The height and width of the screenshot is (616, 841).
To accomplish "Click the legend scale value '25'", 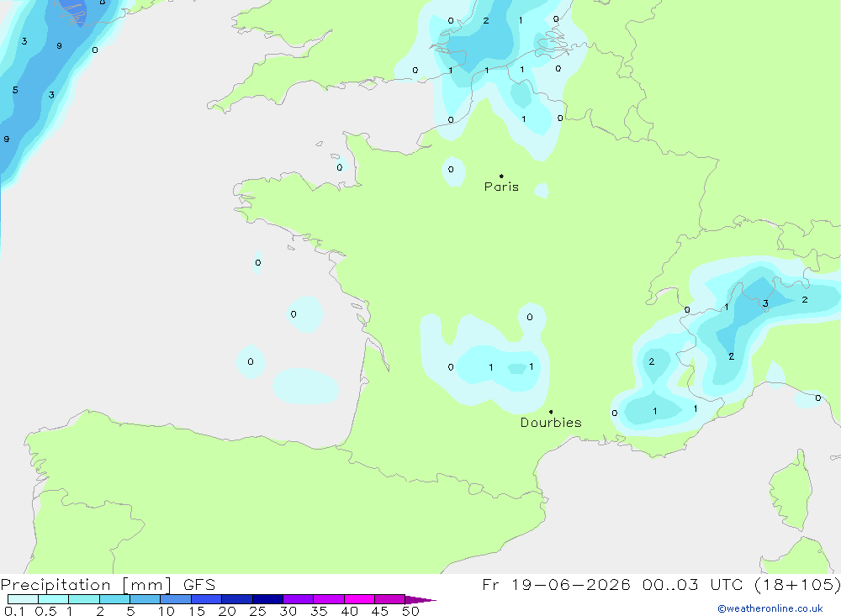I will tap(257, 611).
